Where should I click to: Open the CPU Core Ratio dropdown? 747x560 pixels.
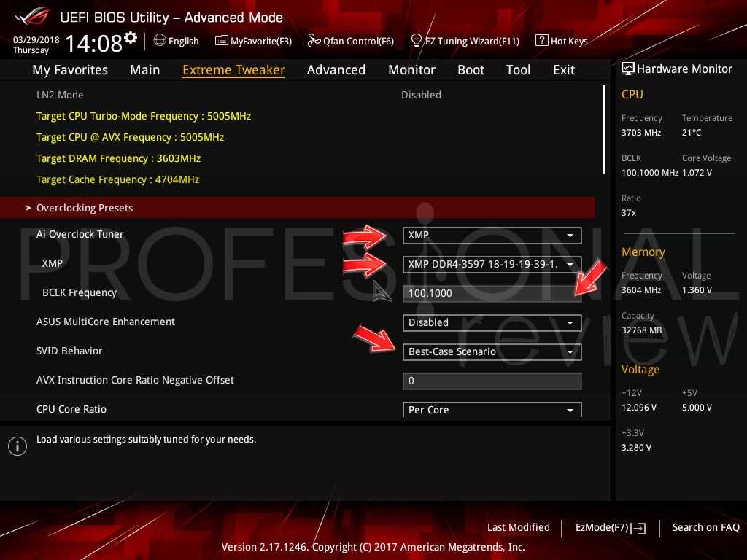pos(492,410)
